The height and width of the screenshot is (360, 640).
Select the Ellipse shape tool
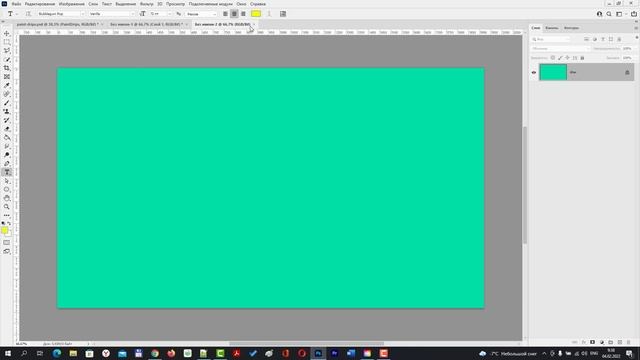tap(7, 189)
